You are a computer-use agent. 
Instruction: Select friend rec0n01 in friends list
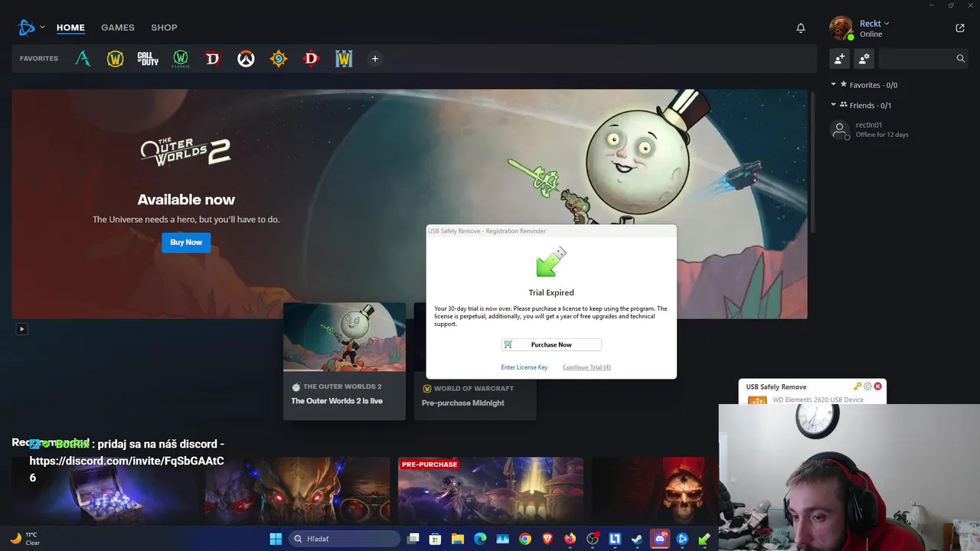pos(900,130)
